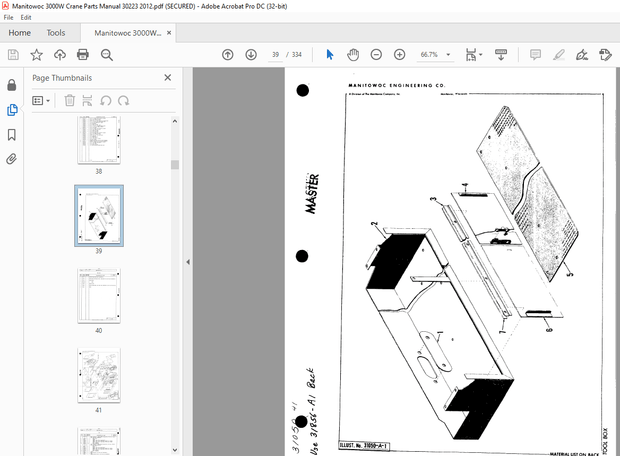Select page 40 thumbnail
Image resolution: width=620 pixels, height=456 pixels.
tap(98, 295)
